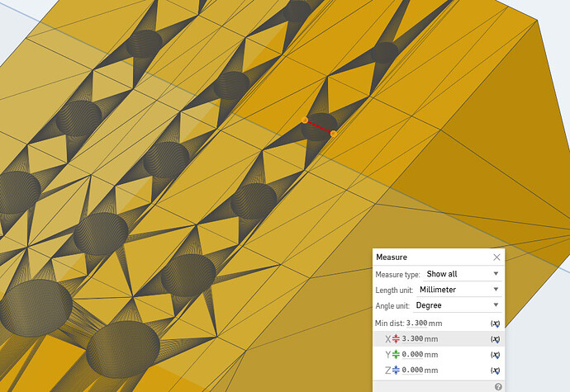The width and height of the screenshot is (570, 392).
Task: Create variable from Y distance value
Action: [495, 355]
